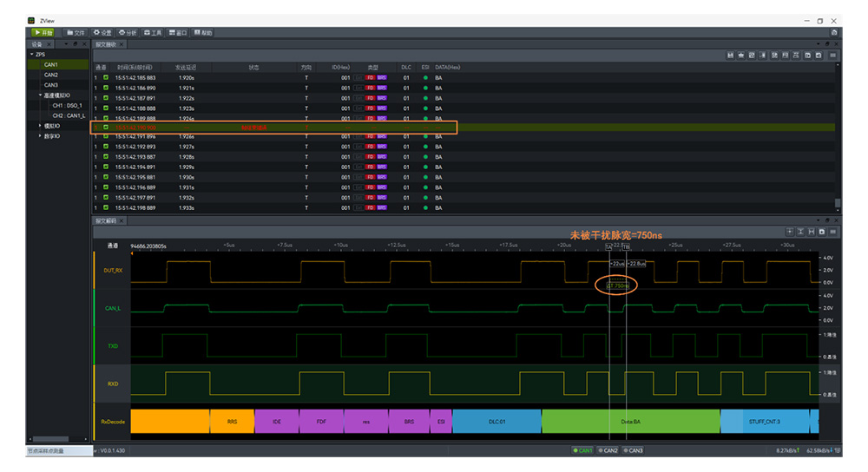
Task: Close the 报文解码 message decode tab
Action: [x=122, y=220]
